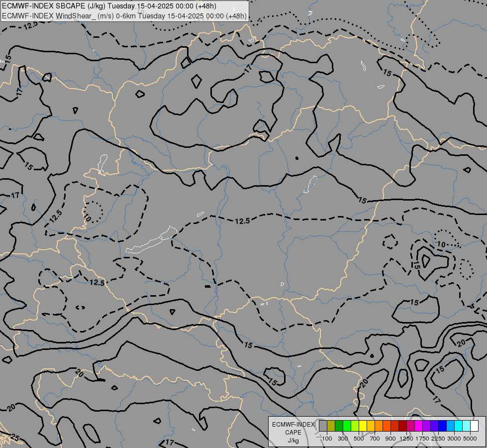Click the legend label '5000'

coord(470,439)
